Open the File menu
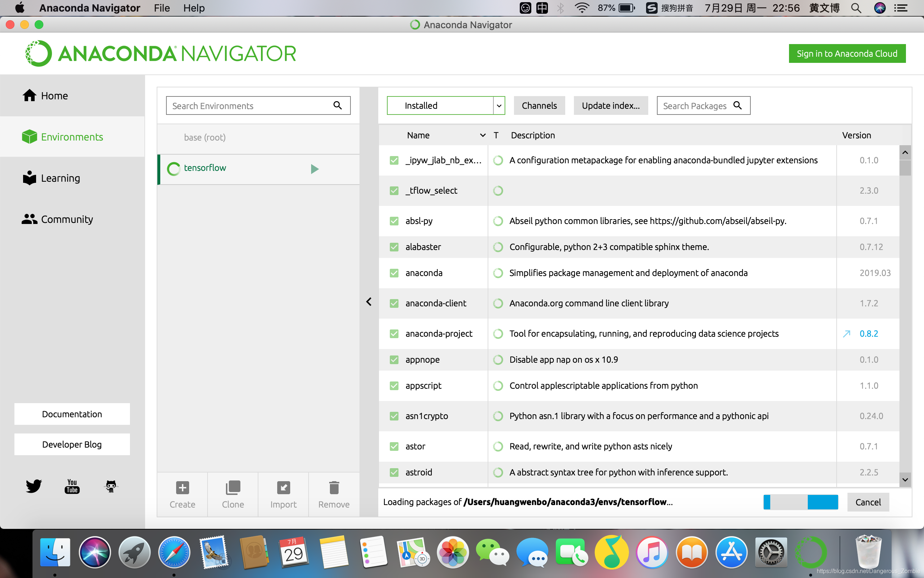 tap(162, 8)
